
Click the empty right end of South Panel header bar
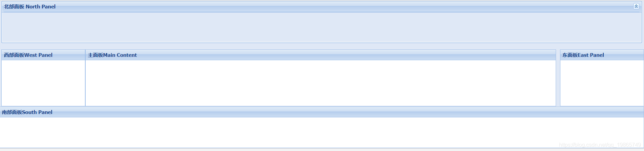coord(571,112)
